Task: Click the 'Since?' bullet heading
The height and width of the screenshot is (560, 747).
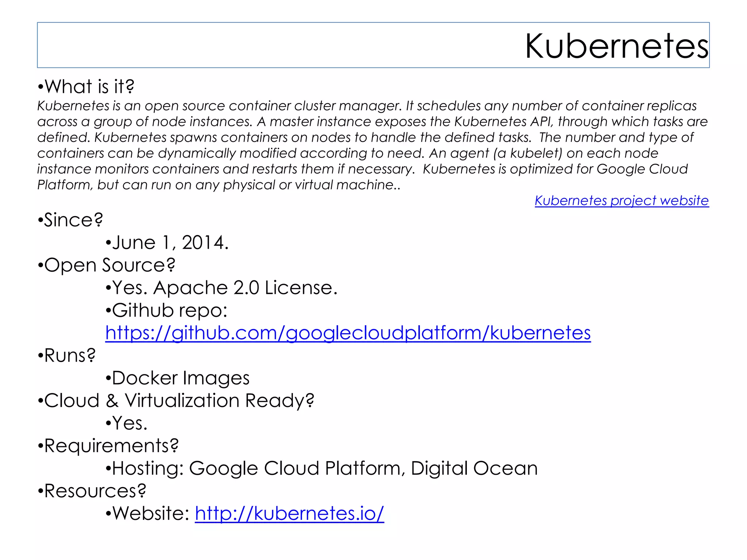Action: tap(70, 220)
